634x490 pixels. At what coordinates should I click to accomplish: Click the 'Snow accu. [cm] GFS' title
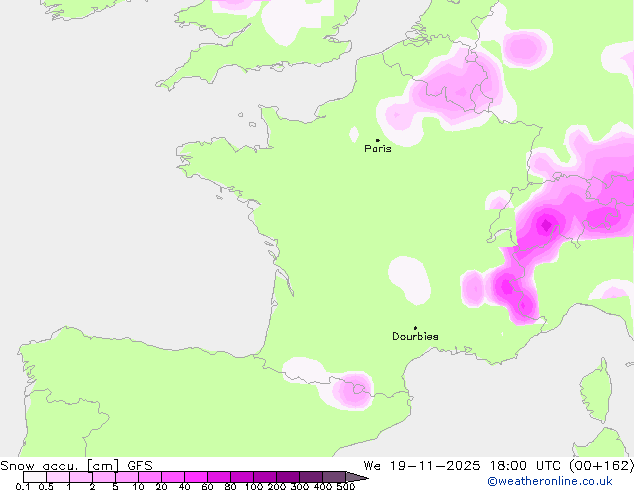point(76,466)
